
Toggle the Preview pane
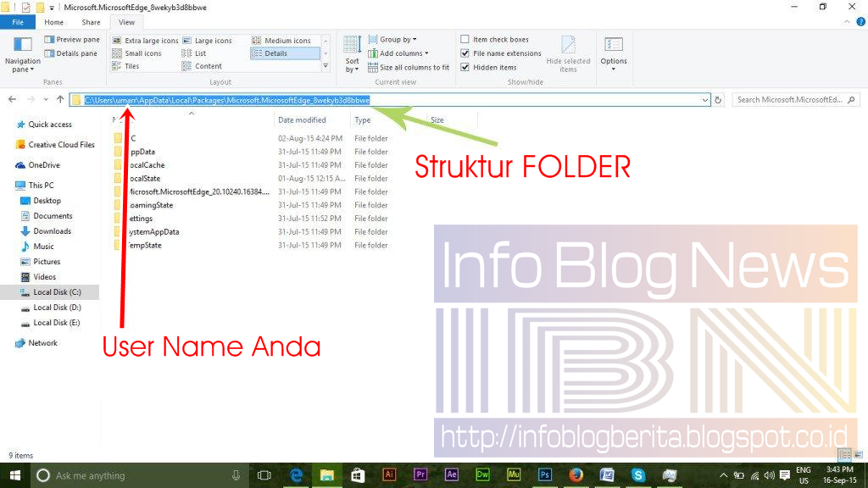click(x=72, y=39)
